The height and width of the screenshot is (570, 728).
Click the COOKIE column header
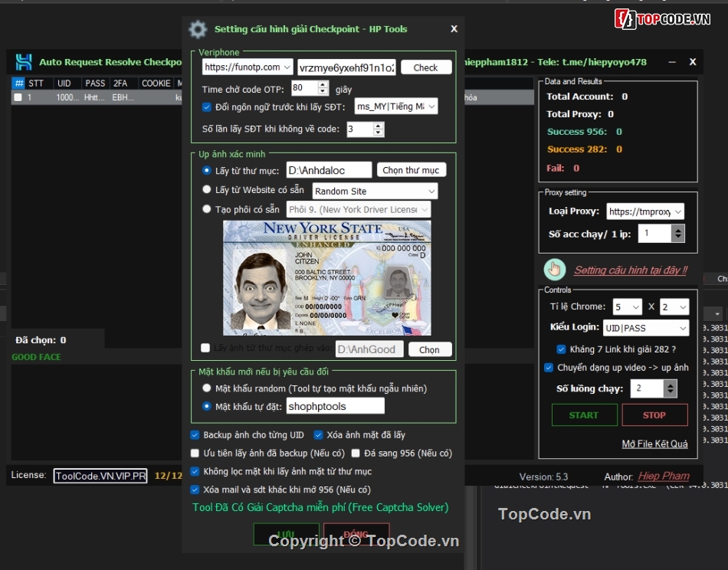pos(156,83)
